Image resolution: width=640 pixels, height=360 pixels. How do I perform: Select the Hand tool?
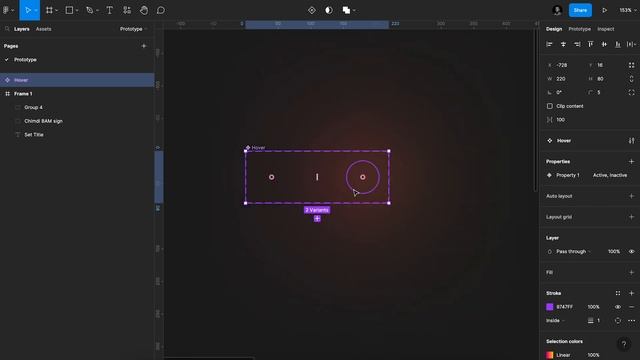(144, 10)
